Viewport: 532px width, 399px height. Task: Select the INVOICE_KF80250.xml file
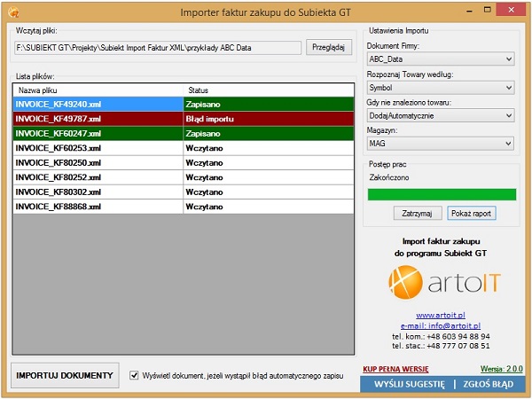pyautogui.click(x=98, y=163)
